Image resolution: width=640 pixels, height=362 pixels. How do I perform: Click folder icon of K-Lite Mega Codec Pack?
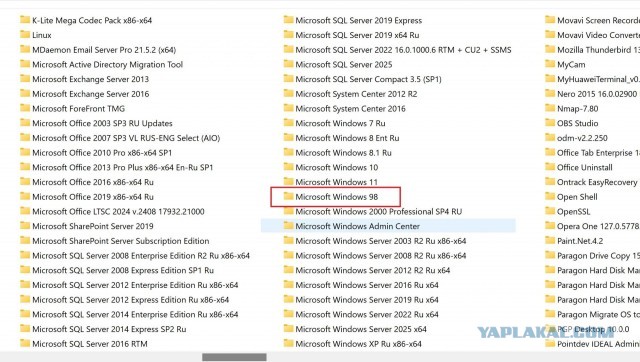(x=25, y=20)
